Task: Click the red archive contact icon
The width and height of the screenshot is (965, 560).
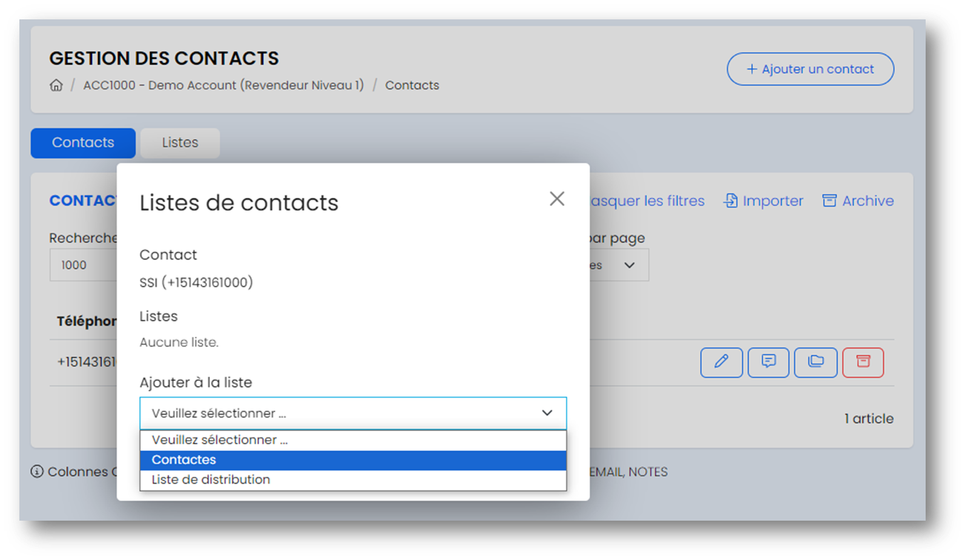Action: coord(863,363)
